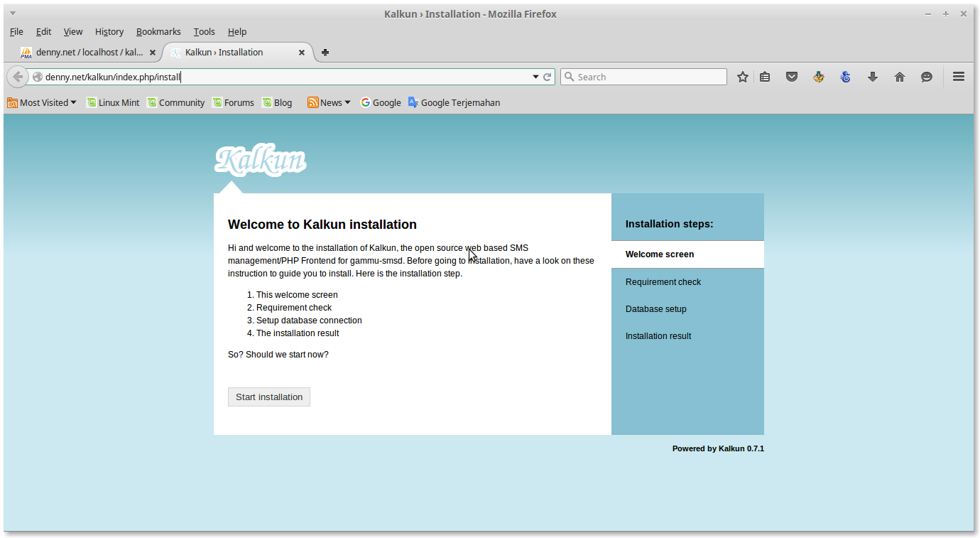This screenshot has height=538, width=980.
Task: Close the Firefox window
Action: [964, 14]
